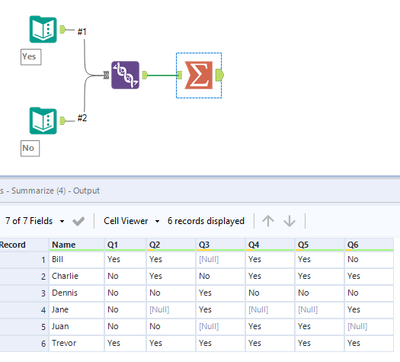Click output anchor of No Text Input
Screen dimensions: 400x362
[62, 121]
